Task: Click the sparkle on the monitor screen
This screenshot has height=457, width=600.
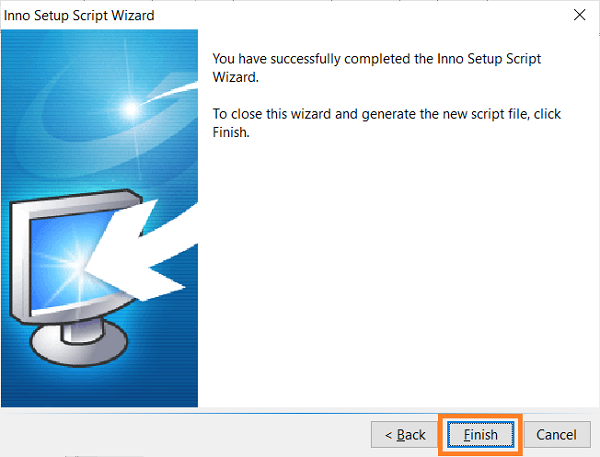Action: 75,262
